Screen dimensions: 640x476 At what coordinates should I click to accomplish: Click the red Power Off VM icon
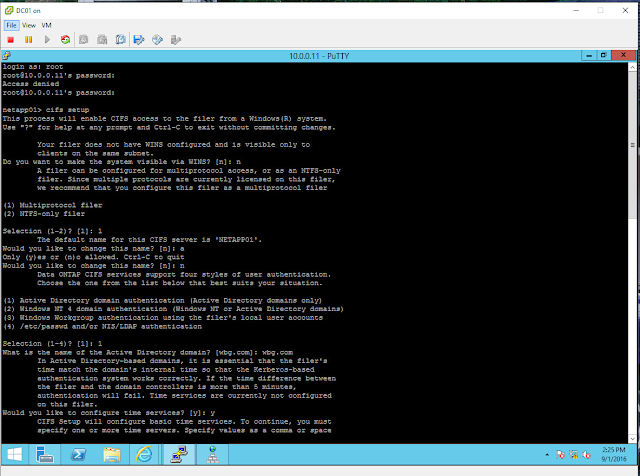pyautogui.click(x=11, y=40)
